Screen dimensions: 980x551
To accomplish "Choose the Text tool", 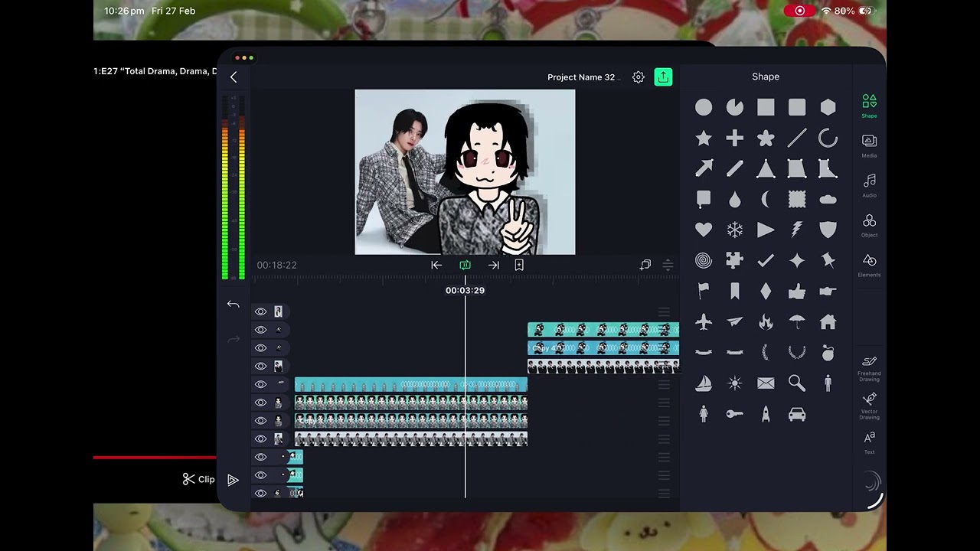I will click(x=869, y=442).
